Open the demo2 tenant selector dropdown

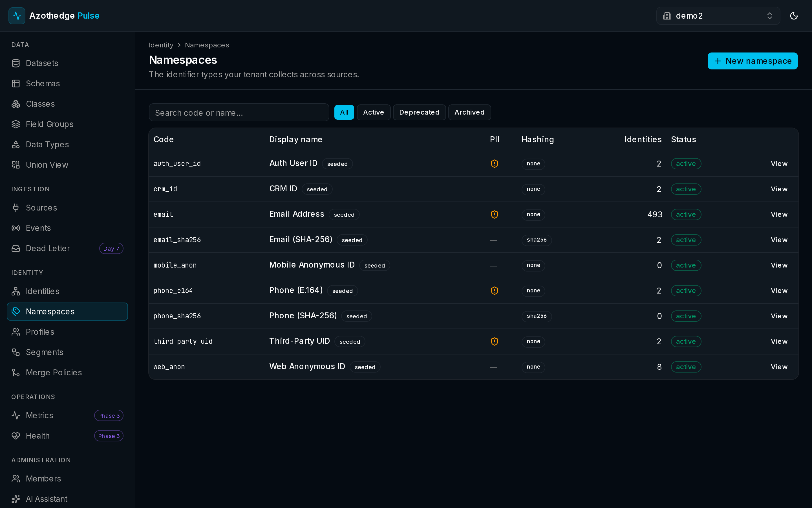[718, 16]
